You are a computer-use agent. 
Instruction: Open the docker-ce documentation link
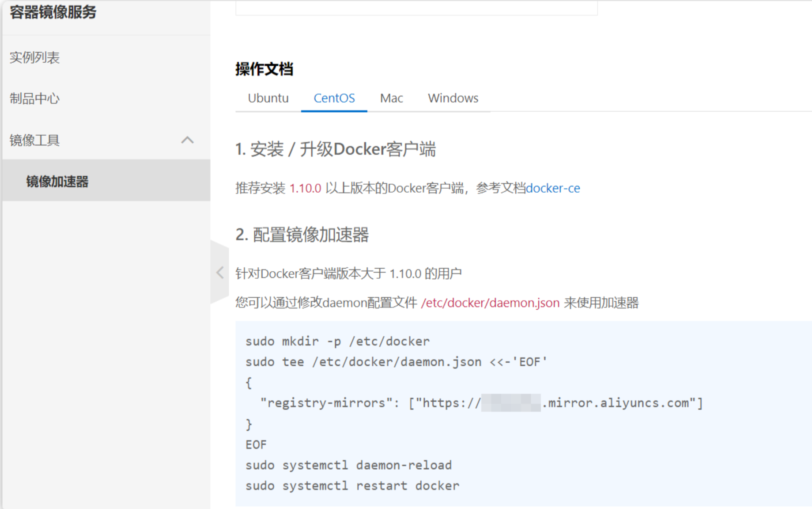point(553,188)
